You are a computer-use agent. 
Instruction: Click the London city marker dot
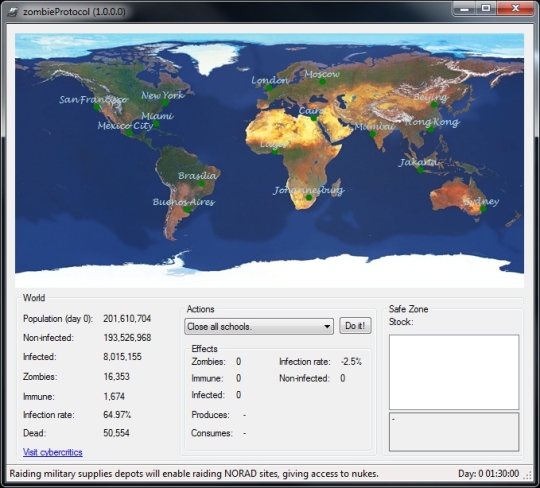click(269, 88)
